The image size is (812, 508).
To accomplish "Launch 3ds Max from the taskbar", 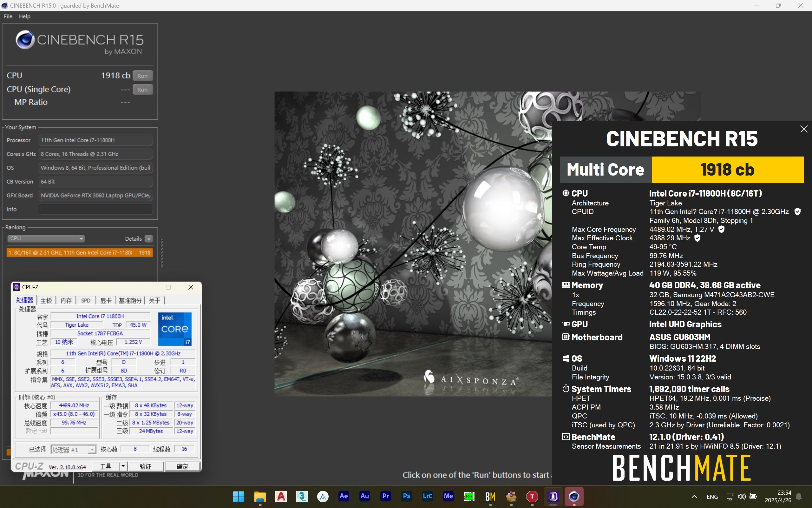I will click(302, 496).
